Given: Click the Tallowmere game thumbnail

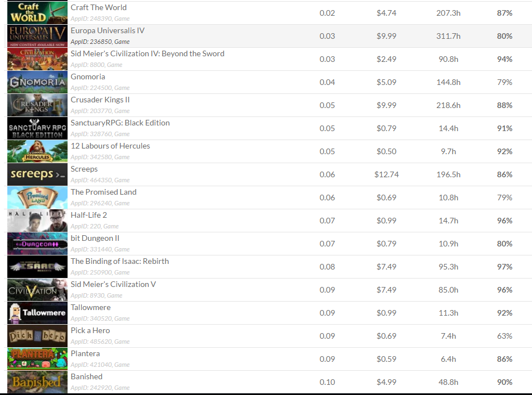Looking at the screenshot, I should 37,313.
